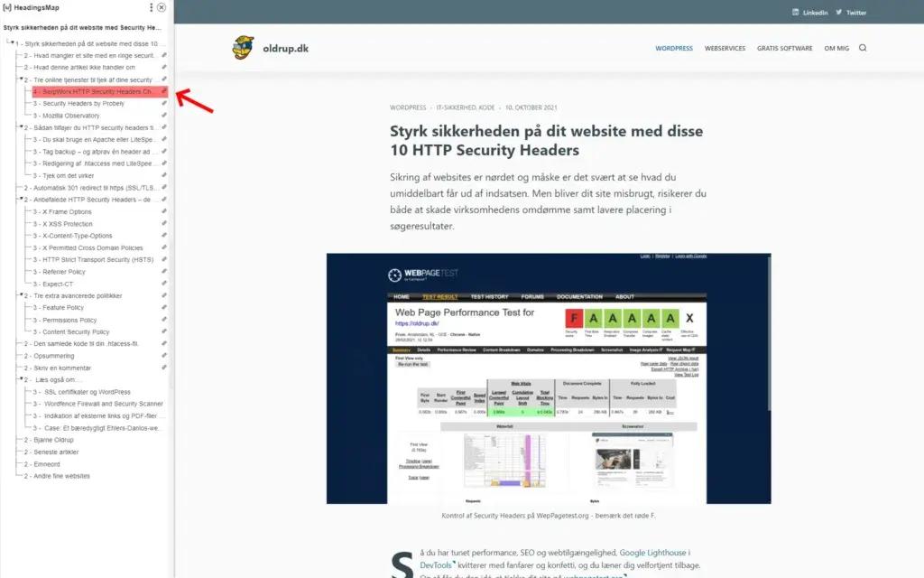Image resolution: width=924 pixels, height=578 pixels.
Task: Collapse the Læs også om node
Action: coord(22,378)
